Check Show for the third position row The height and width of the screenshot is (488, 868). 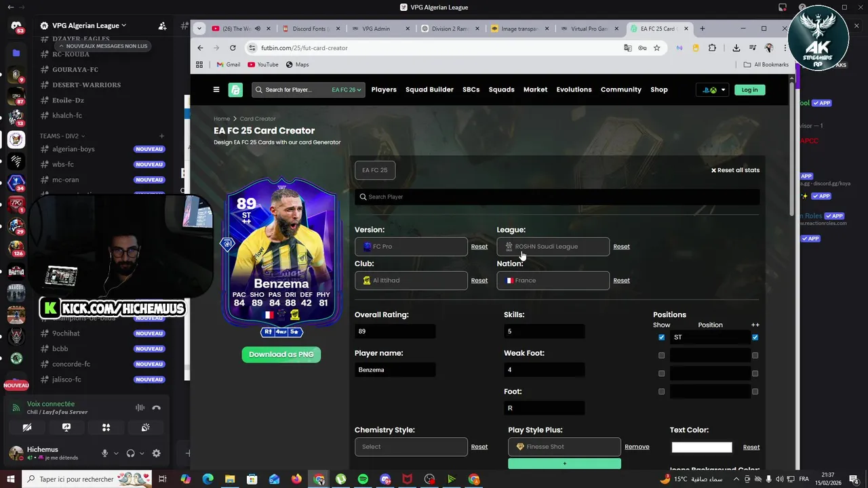pos(662,373)
